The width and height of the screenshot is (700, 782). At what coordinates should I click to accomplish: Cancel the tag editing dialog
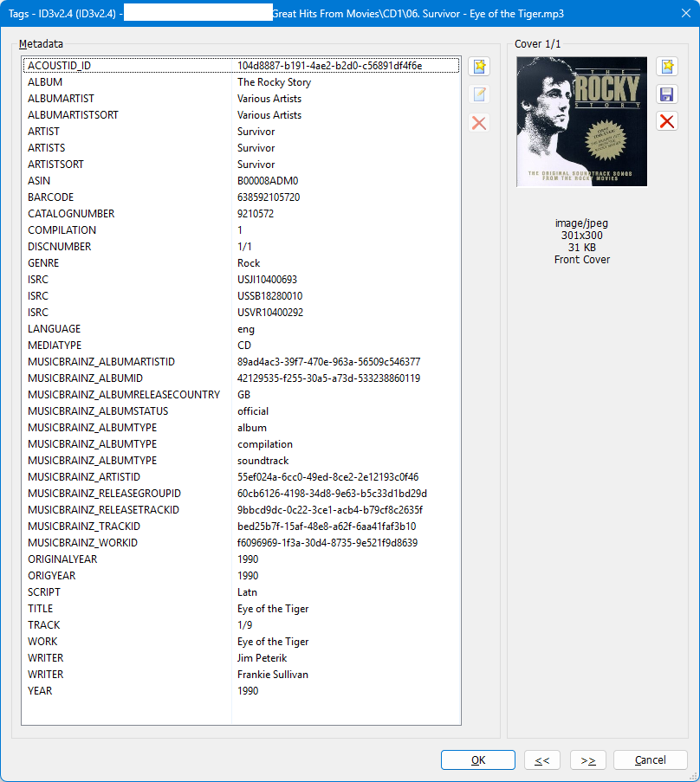[650, 759]
